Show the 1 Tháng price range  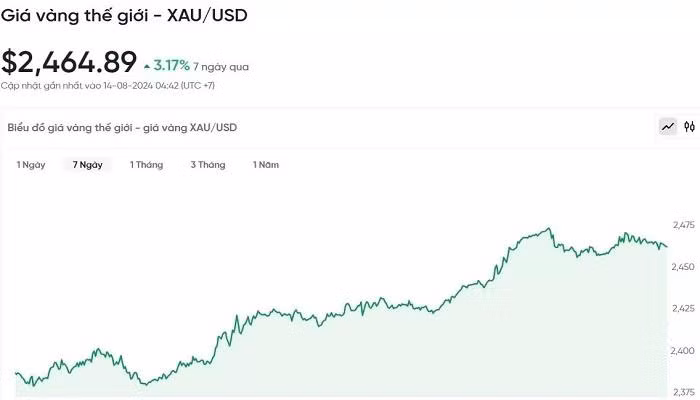pos(146,164)
